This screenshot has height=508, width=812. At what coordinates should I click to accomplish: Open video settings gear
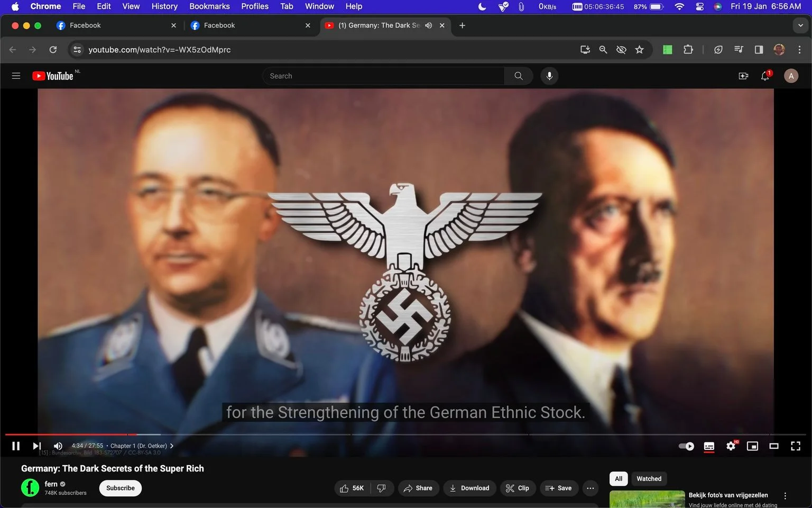click(731, 446)
